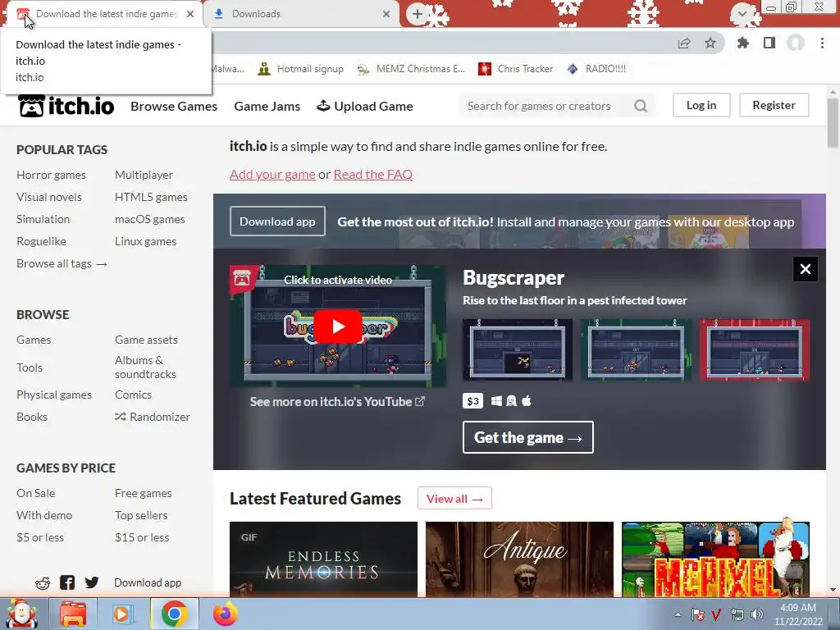Switch to the Downloads tab

coord(303,14)
